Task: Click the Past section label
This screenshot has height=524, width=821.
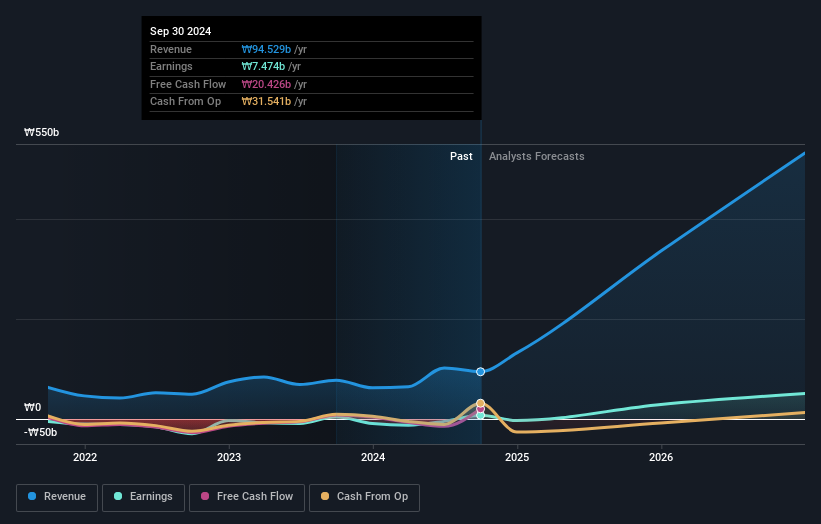Action: click(461, 156)
